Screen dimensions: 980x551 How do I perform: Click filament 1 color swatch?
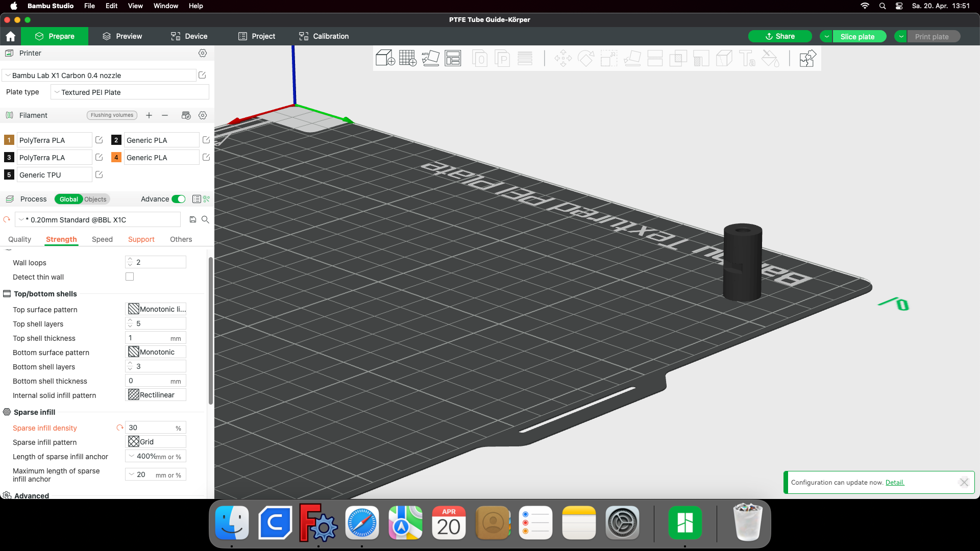point(9,140)
